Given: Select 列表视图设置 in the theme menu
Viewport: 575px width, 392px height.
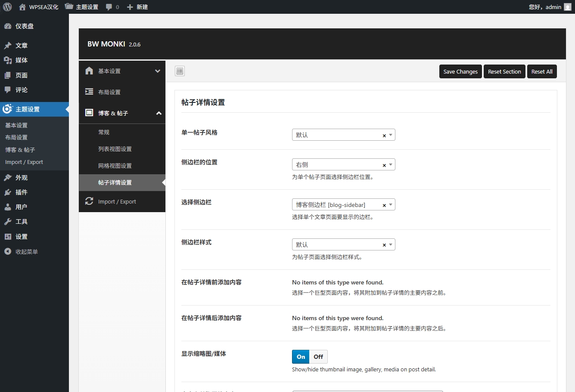Looking at the screenshot, I should 115,149.
